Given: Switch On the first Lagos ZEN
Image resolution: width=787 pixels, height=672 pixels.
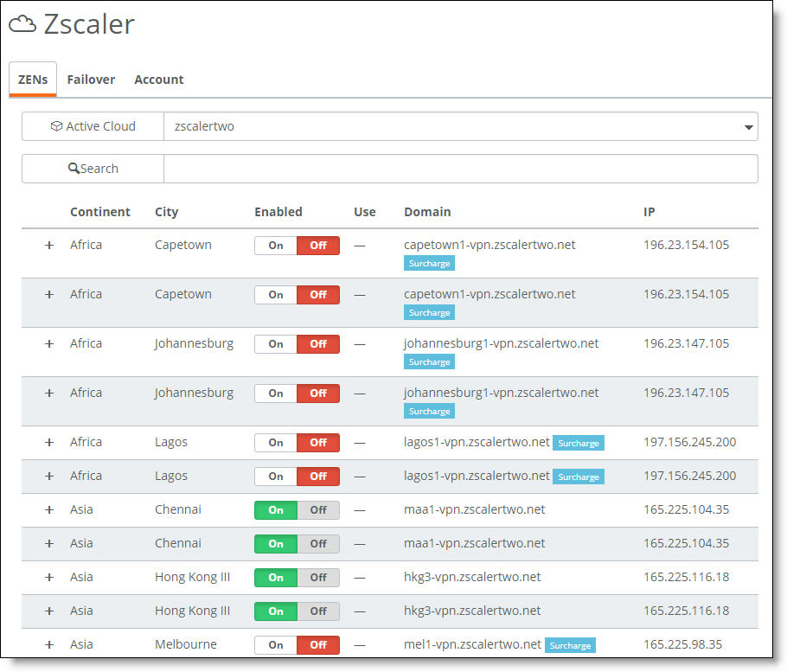Looking at the screenshot, I should (x=276, y=443).
